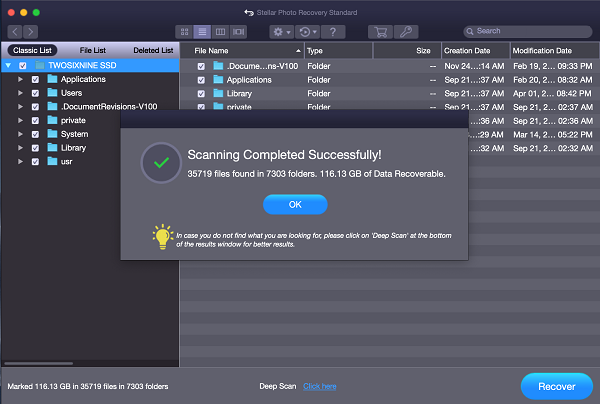This screenshot has width=600, height=404.
Task: Click the lightbulb tip icon
Action: (x=163, y=237)
